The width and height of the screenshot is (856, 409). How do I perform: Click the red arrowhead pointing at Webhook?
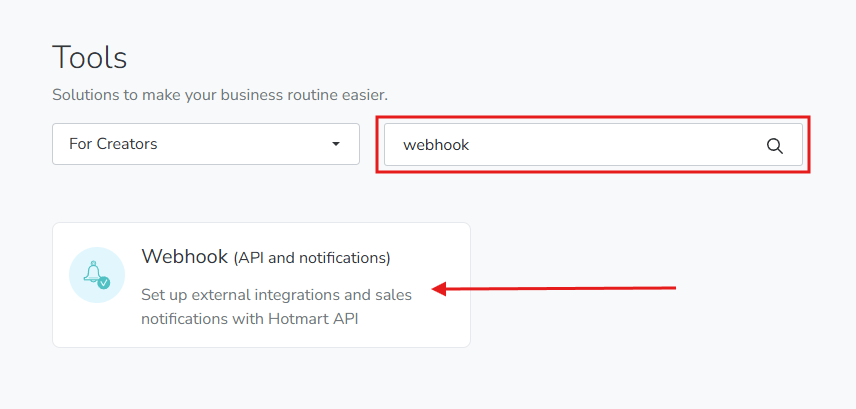click(x=438, y=290)
